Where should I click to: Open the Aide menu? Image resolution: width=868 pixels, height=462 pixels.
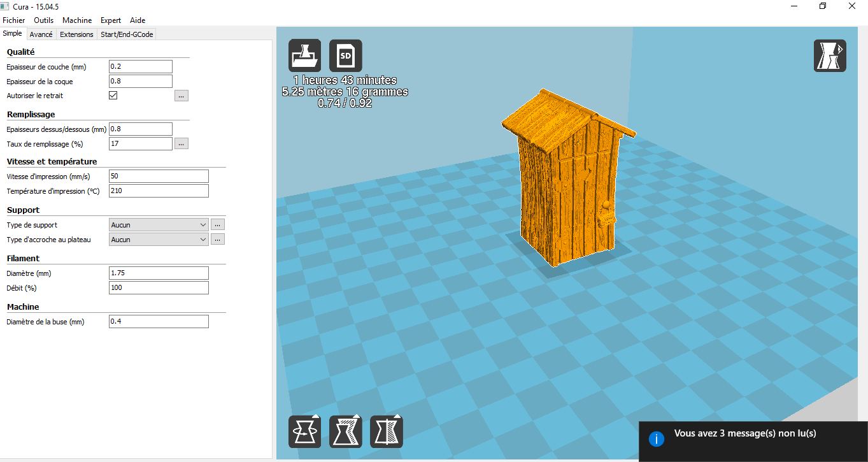[x=138, y=20]
